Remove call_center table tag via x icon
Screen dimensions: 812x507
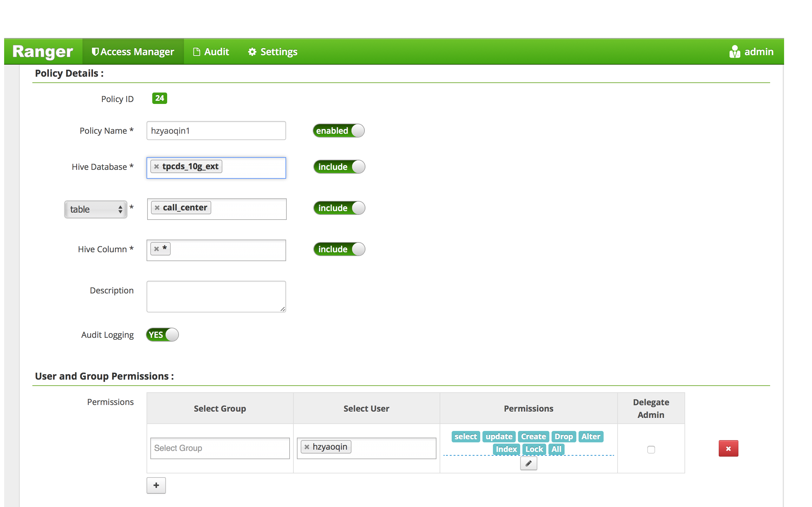tap(157, 208)
